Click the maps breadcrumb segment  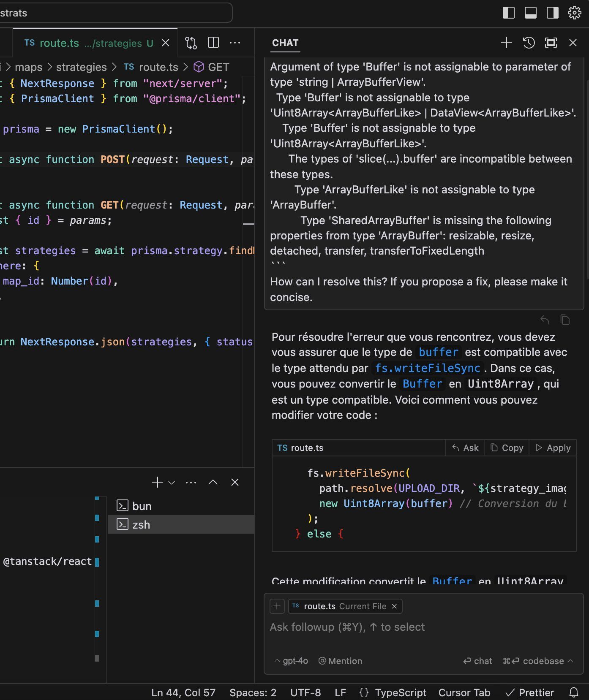coord(28,67)
